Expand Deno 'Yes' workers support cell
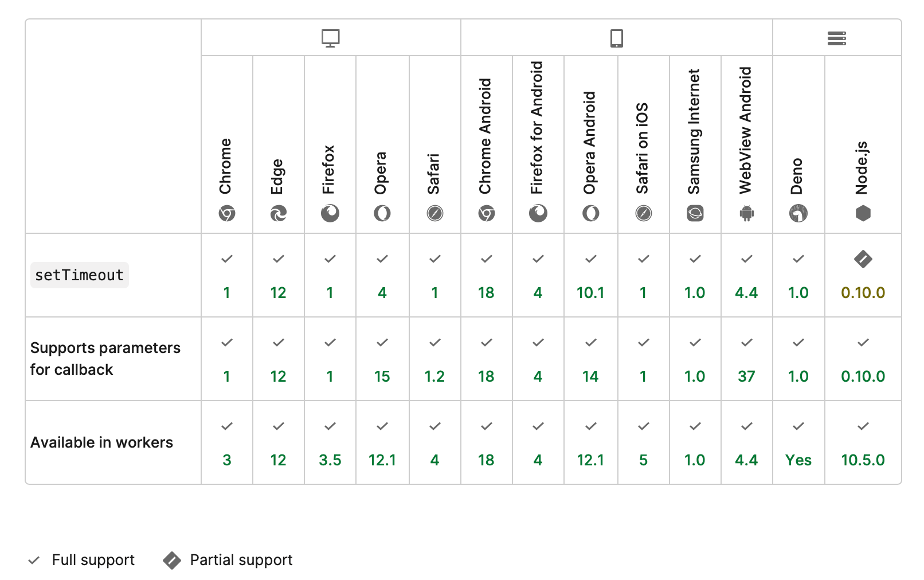This screenshot has height=580, width=924. (x=798, y=442)
